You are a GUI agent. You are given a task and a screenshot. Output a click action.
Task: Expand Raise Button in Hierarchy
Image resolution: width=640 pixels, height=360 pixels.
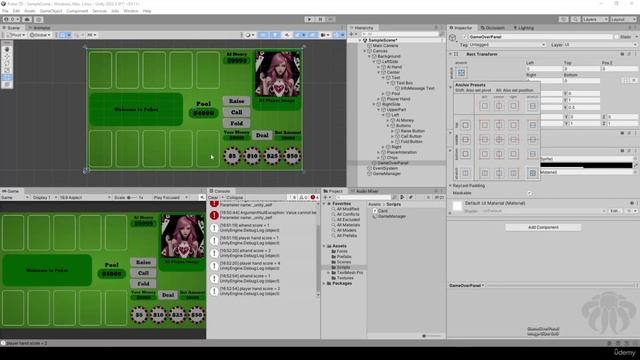tap(392, 131)
